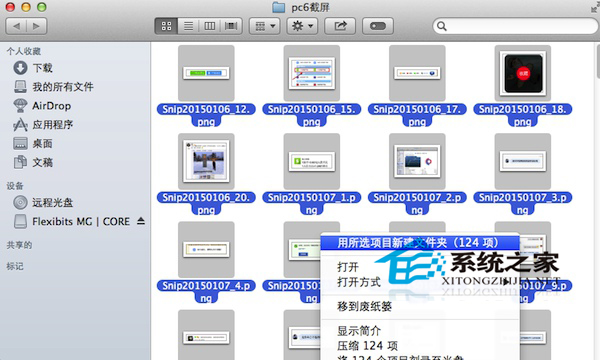Select thumbnail of Snip20150107_4.png

tap(206, 249)
